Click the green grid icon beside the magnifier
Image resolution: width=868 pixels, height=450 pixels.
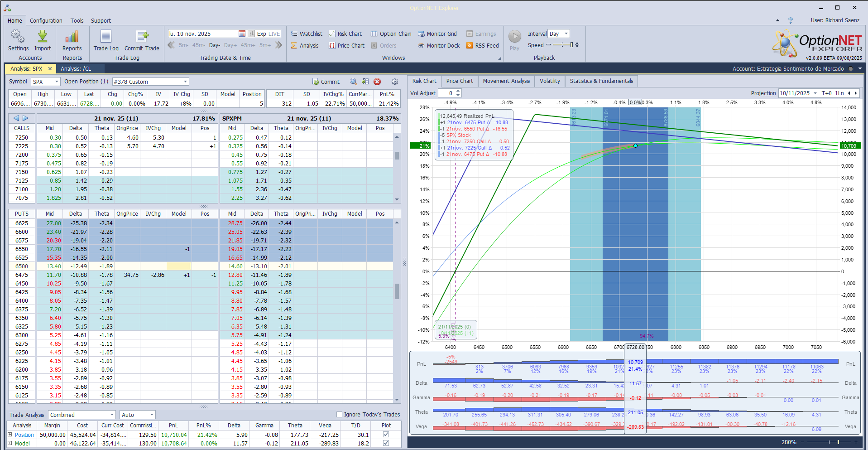tap(365, 82)
